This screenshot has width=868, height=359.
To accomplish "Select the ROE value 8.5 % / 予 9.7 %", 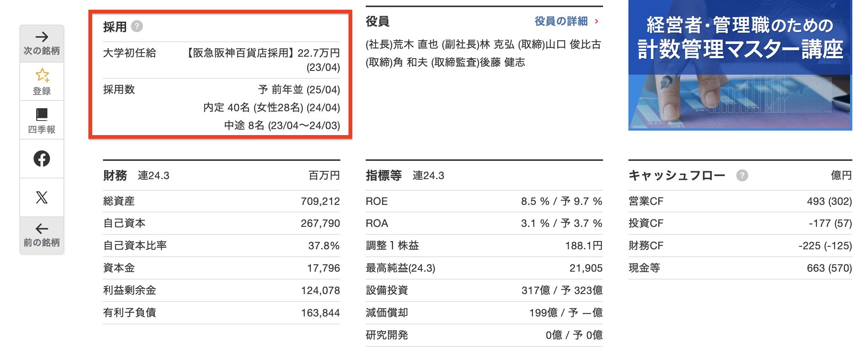I will [x=562, y=201].
